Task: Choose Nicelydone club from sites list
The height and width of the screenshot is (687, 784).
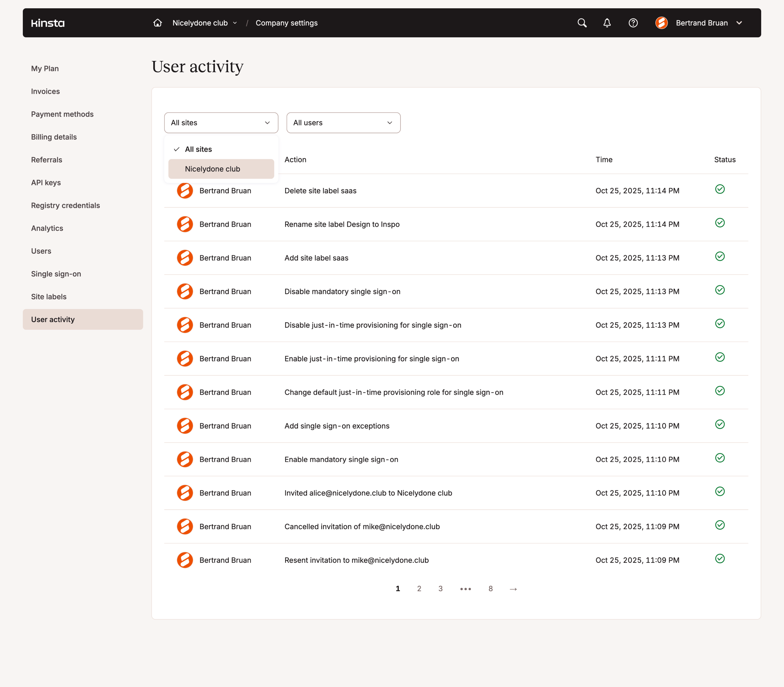Action: 221,169
